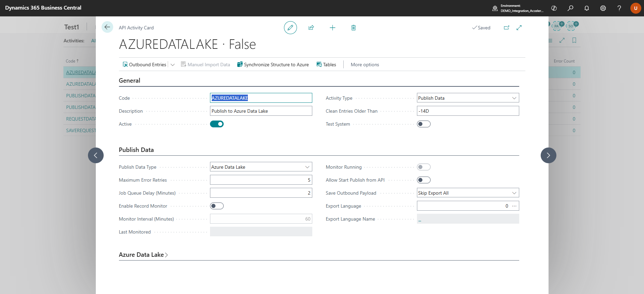This screenshot has width=644, height=294.
Task: Open the notifications bell
Action: pos(587,8)
